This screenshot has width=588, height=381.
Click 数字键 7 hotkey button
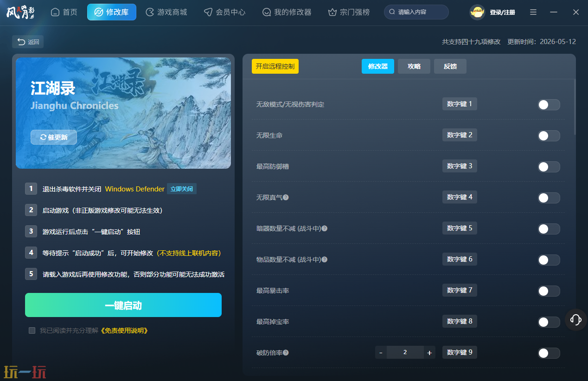click(x=460, y=290)
